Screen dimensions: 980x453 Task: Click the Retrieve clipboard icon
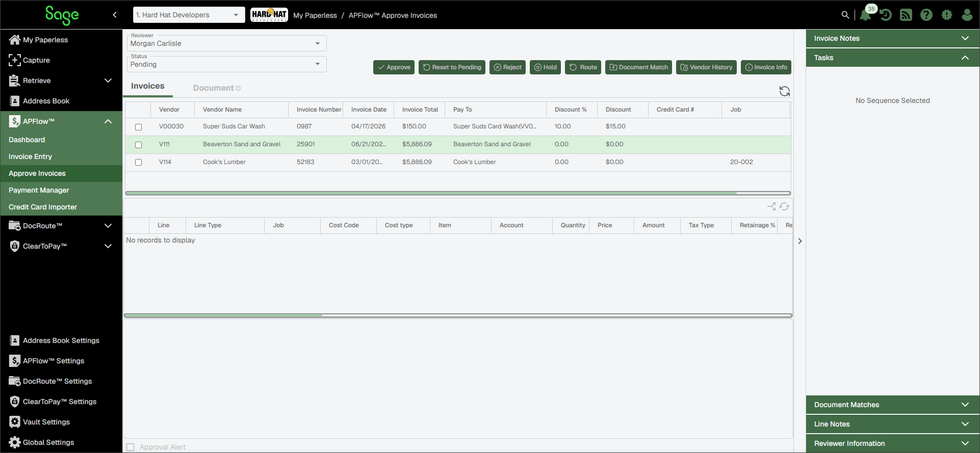coord(15,81)
